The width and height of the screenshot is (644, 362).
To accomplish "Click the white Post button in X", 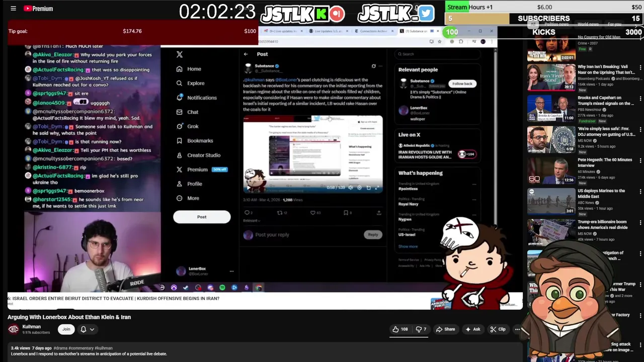I will pyautogui.click(x=202, y=217).
